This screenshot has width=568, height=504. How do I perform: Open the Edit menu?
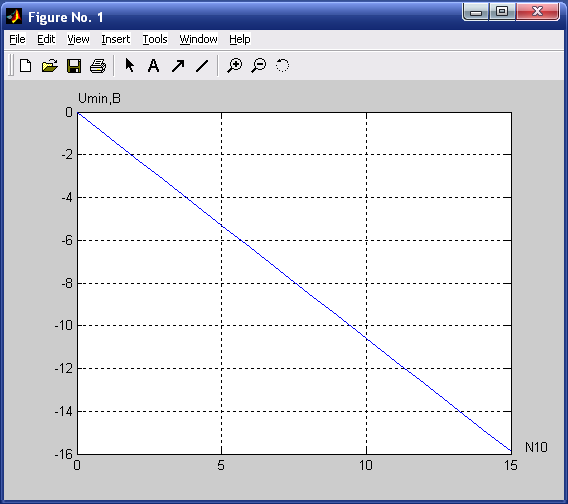click(x=46, y=39)
